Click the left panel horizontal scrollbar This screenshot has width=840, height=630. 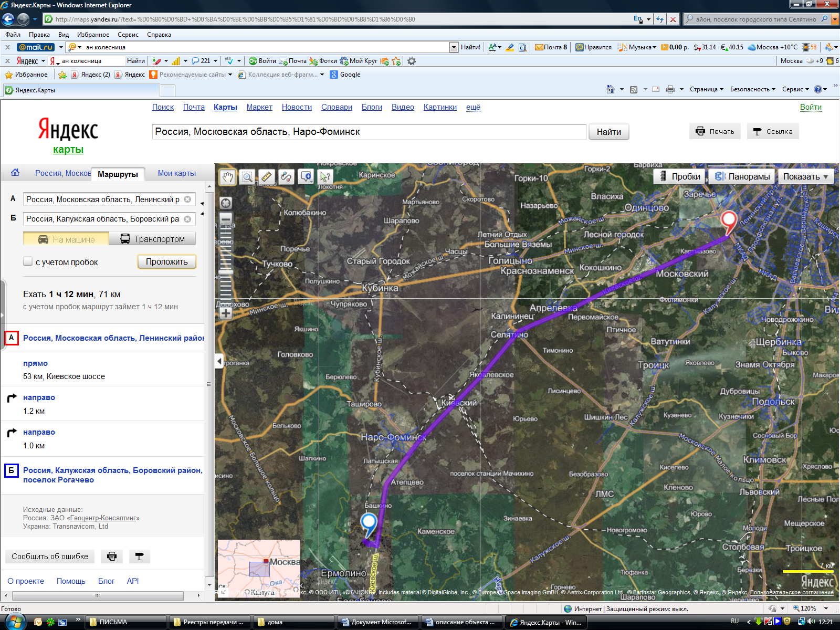coord(98,596)
